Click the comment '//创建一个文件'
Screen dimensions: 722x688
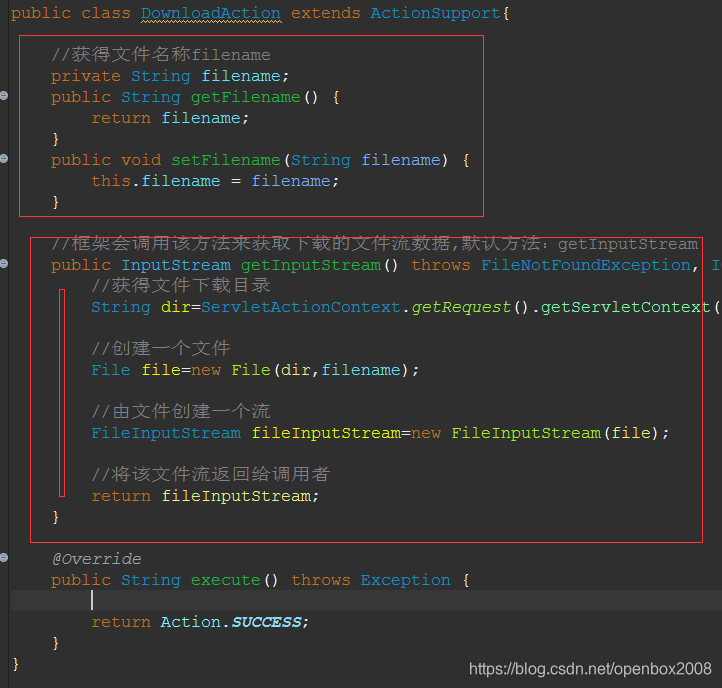point(161,349)
